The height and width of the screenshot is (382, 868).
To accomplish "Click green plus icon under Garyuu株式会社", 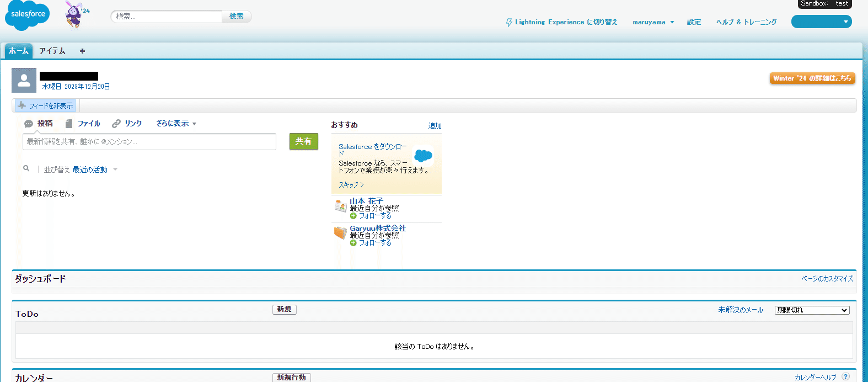I will click(353, 243).
